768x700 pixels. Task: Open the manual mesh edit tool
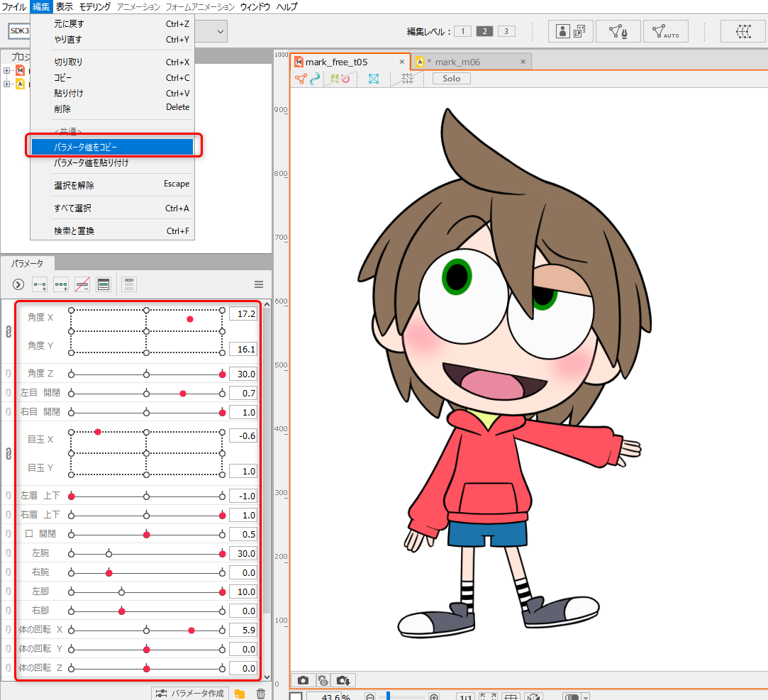point(618,31)
